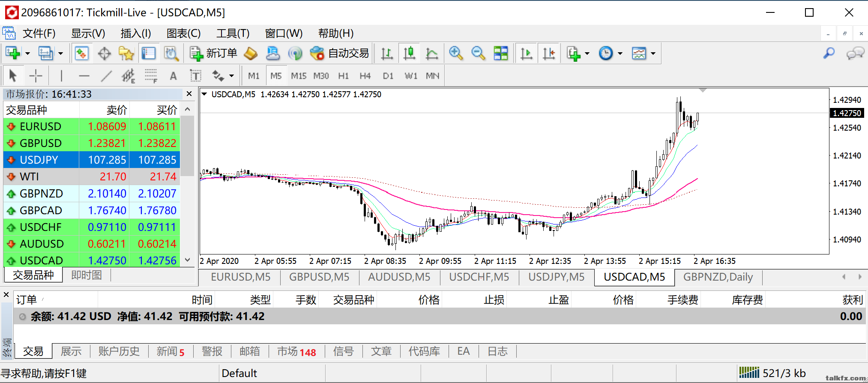
Task: Open the 即时图 tab in Market Watch
Action: [87, 275]
